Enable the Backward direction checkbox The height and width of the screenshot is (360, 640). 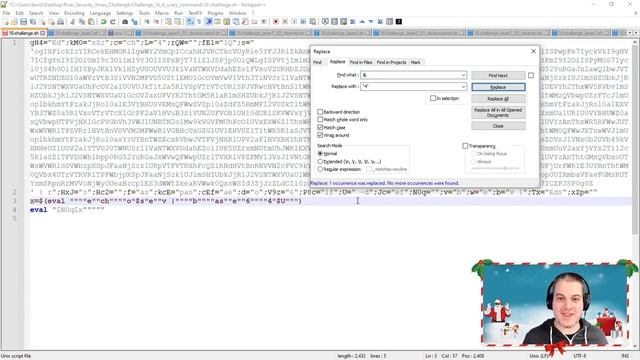pos(320,112)
